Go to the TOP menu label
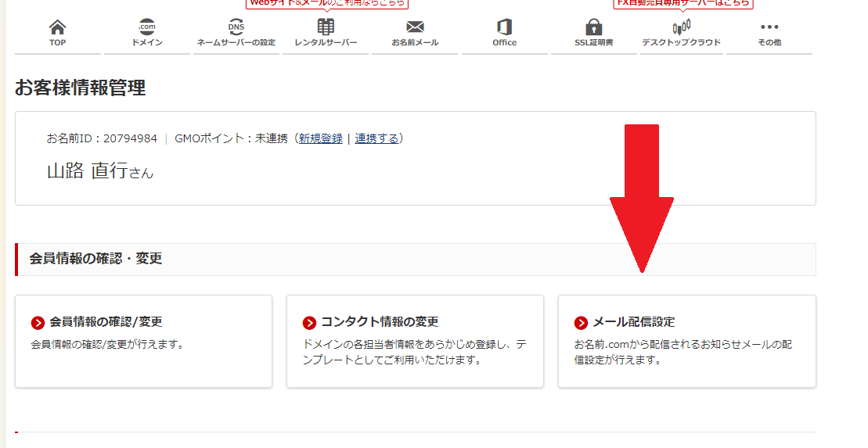 coord(58,42)
